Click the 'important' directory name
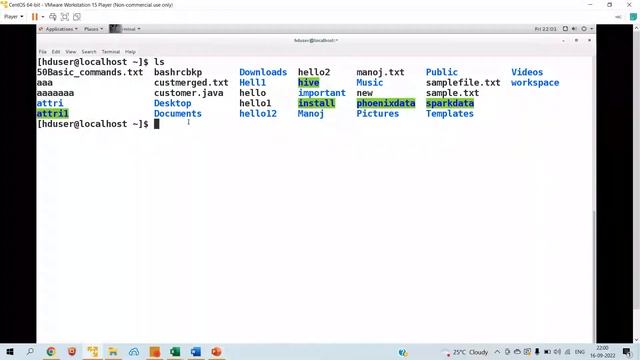Viewport: 640px width, 360px height. tap(322, 93)
